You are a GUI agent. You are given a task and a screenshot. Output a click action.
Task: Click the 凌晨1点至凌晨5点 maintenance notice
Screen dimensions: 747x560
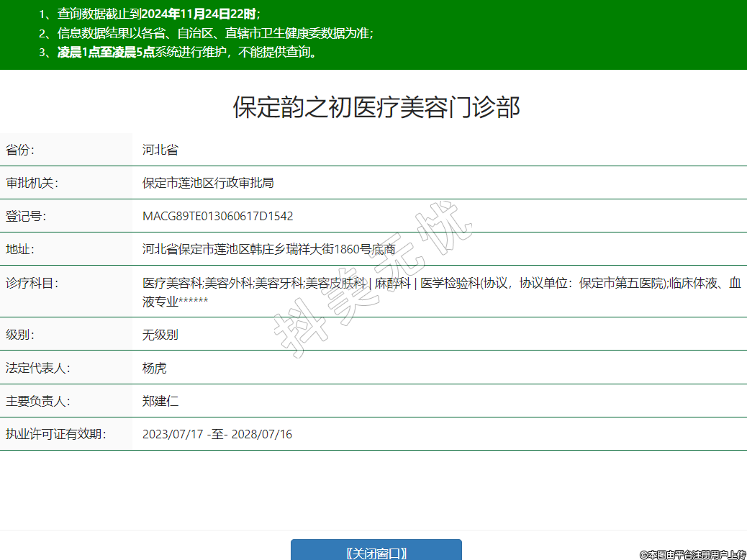[106, 52]
